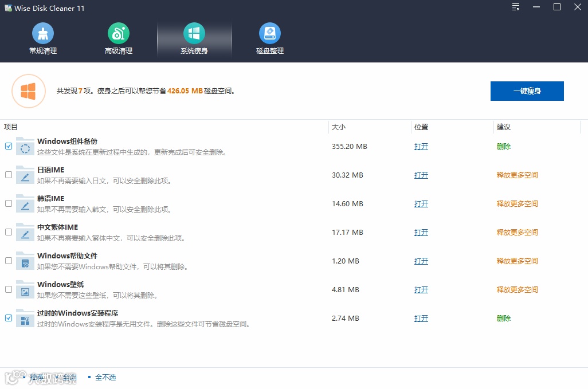Check the 韩语IME checkbox
This screenshot has height=389, width=588.
click(9, 203)
